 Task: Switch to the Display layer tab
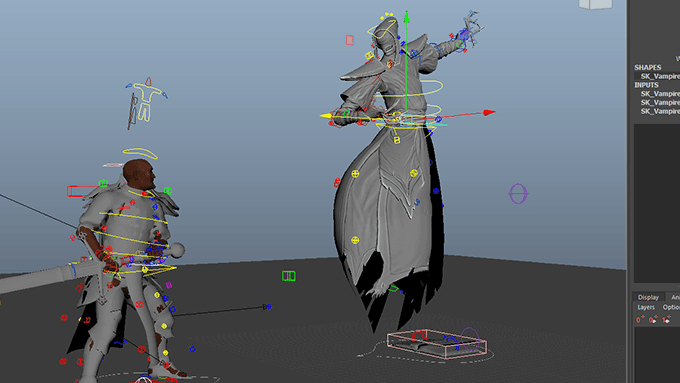[648, 297]
